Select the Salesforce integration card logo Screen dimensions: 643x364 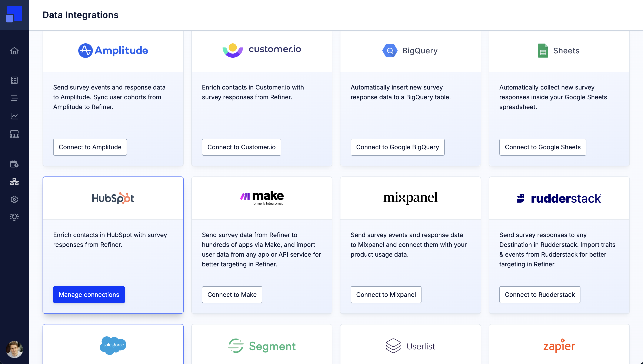tap(113, 345)
